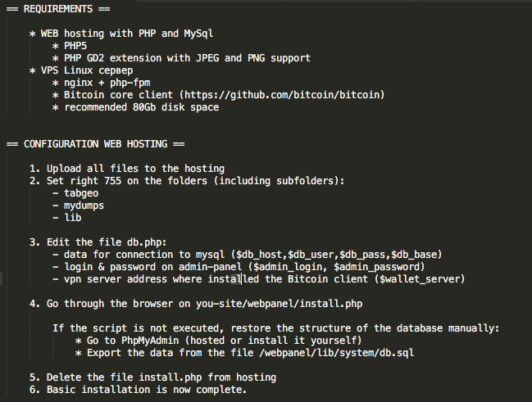Click the VPS Linux сервер line
The image size is (532, 402).
pyautogui.click(x=81, y=70)
